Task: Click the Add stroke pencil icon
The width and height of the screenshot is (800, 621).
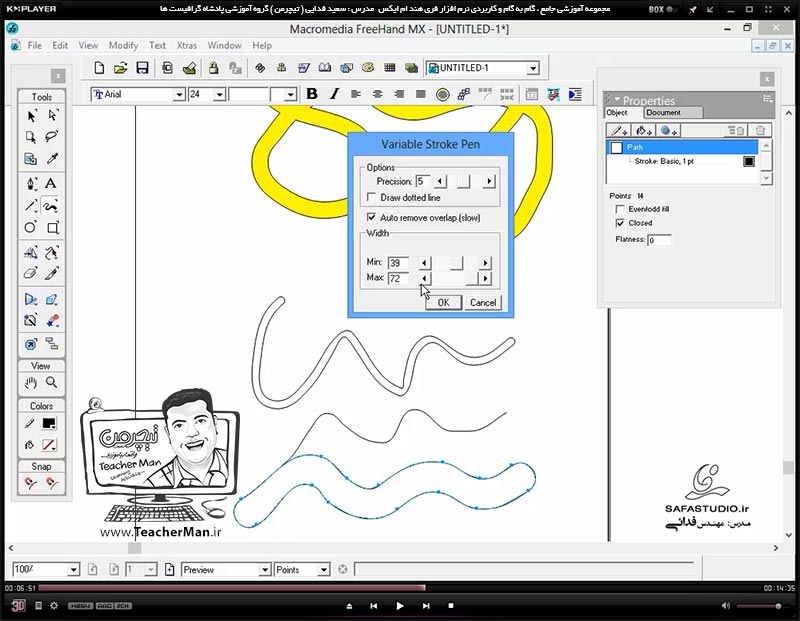Action: (x=619, y=131)
